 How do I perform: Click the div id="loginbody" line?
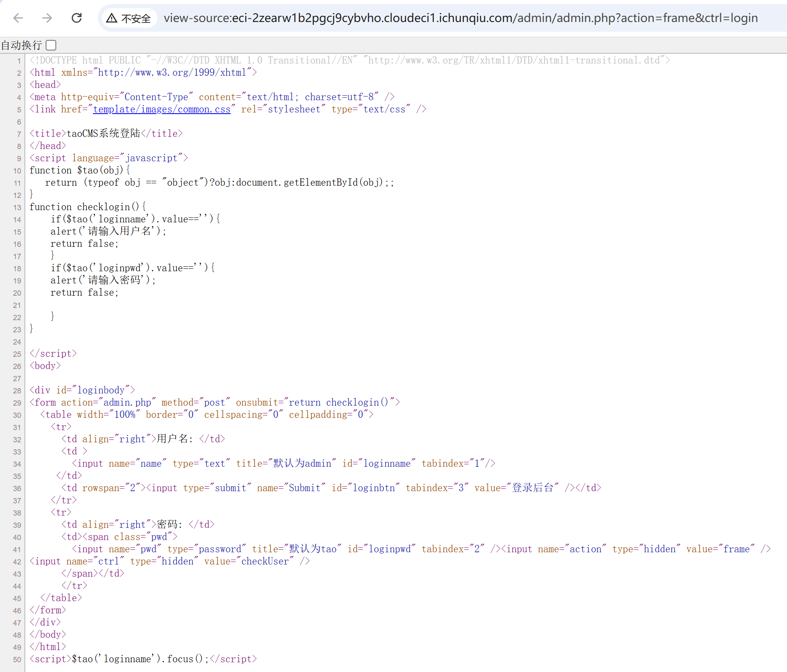tap(82, 390)
